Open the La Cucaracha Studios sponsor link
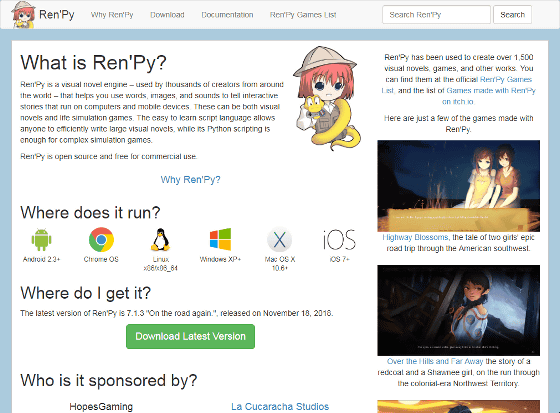The width and height of the screenshot is (560, 413). pos(280,407)
